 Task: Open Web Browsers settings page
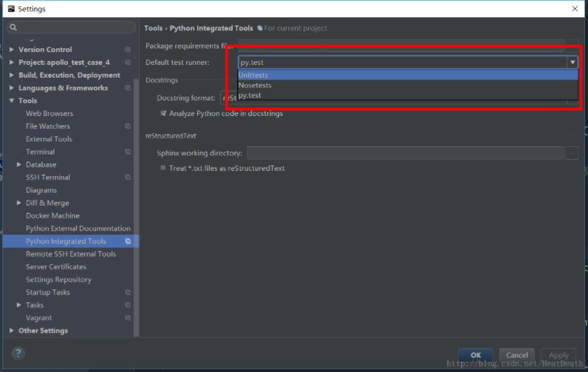coord(50,113)
